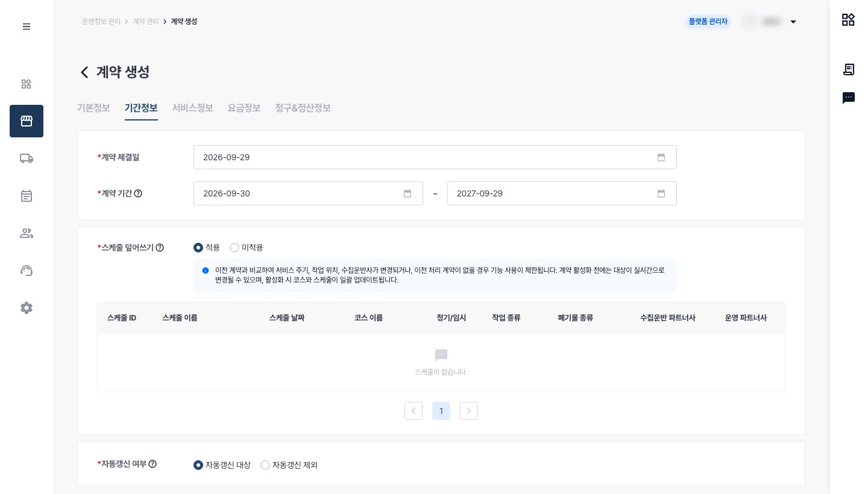The height and width of the screenshot is (494, 868).
Task: Switch to the 기간정보 tab
Action: pos(141,108)
